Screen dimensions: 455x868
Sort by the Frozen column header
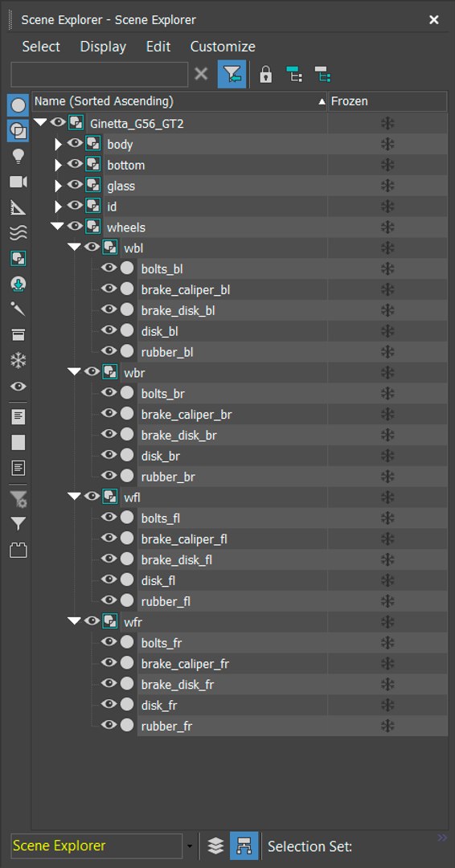tap(387, 101)
